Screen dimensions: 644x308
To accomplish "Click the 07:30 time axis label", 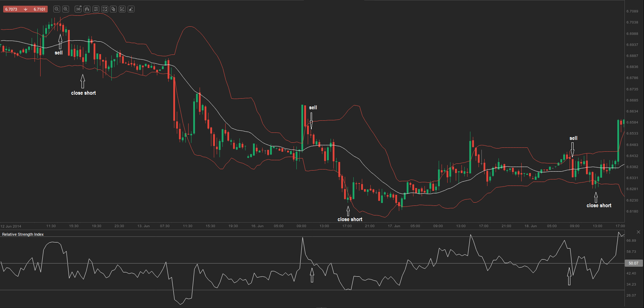I will 165,226.
